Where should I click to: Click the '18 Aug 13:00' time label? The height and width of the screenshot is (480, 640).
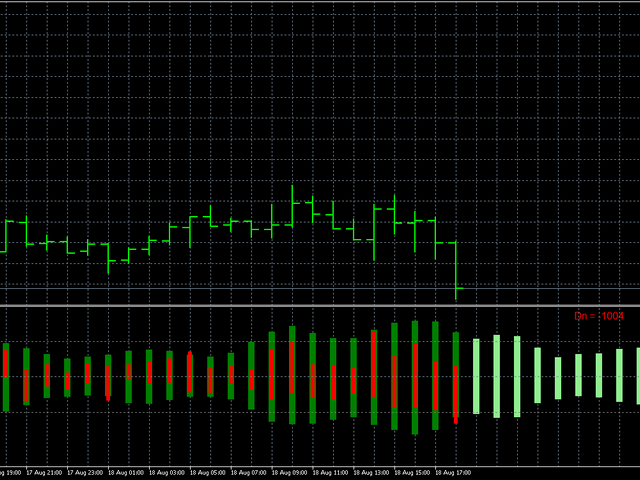click(371, 473)
